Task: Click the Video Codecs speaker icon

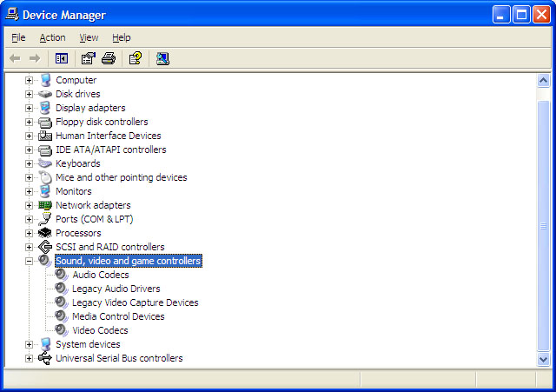Action: [x=62, y=330]
